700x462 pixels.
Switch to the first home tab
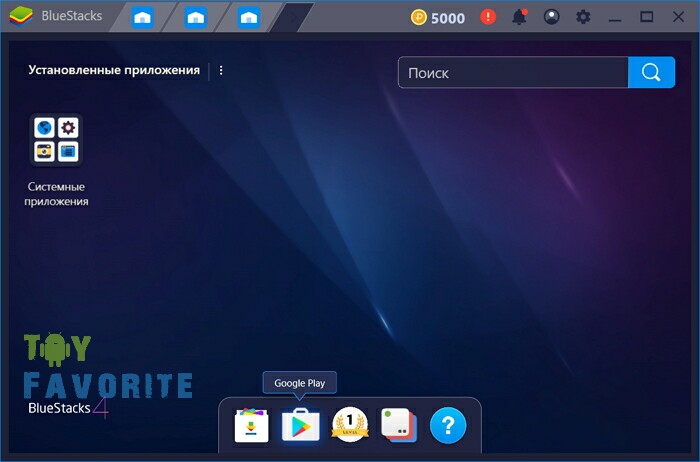coord(142,17)
